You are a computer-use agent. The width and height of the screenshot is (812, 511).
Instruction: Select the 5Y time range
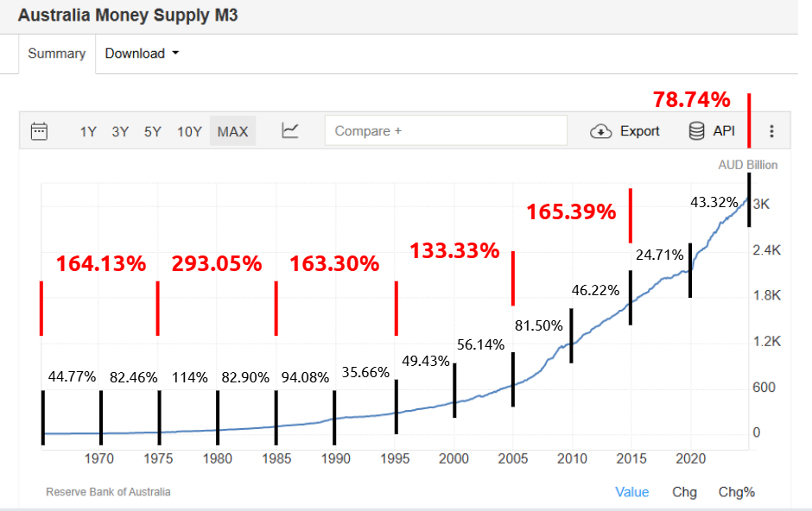point(153,131)
